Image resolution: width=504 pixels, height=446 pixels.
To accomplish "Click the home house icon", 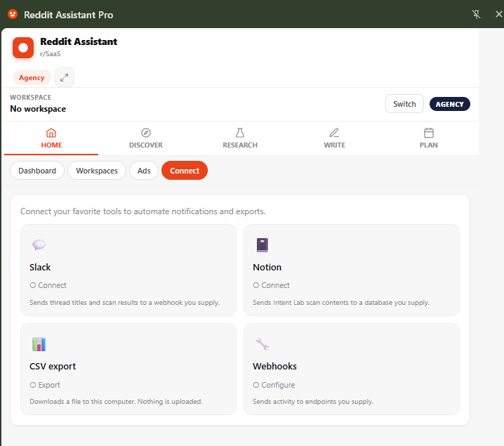I will coord(51,133).
